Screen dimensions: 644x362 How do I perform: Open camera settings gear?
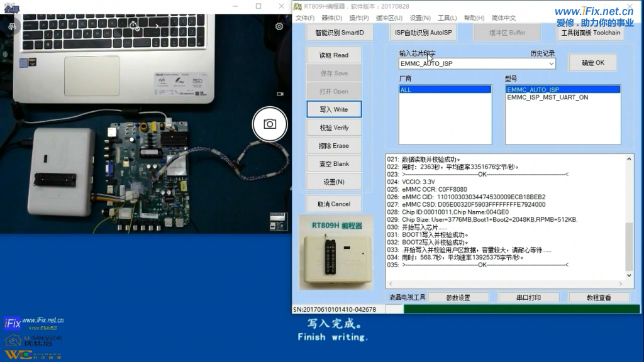pyautogui.click(x=279, y=26)
